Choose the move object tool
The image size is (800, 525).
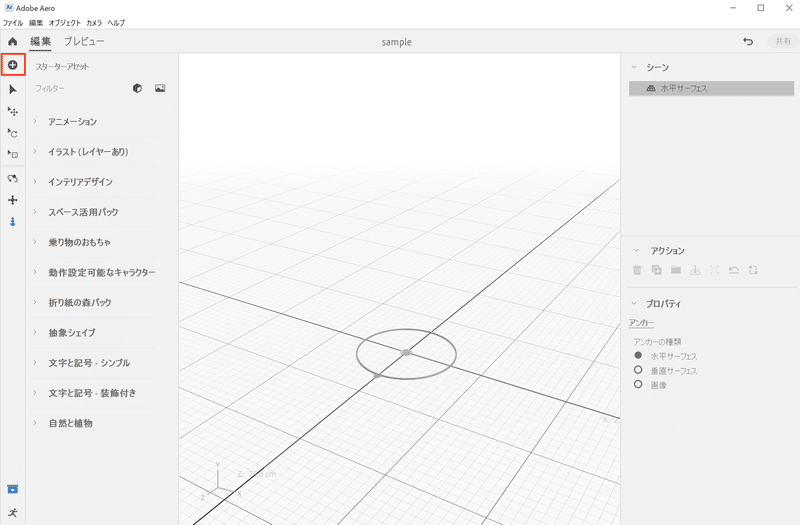tap(13, 111)
